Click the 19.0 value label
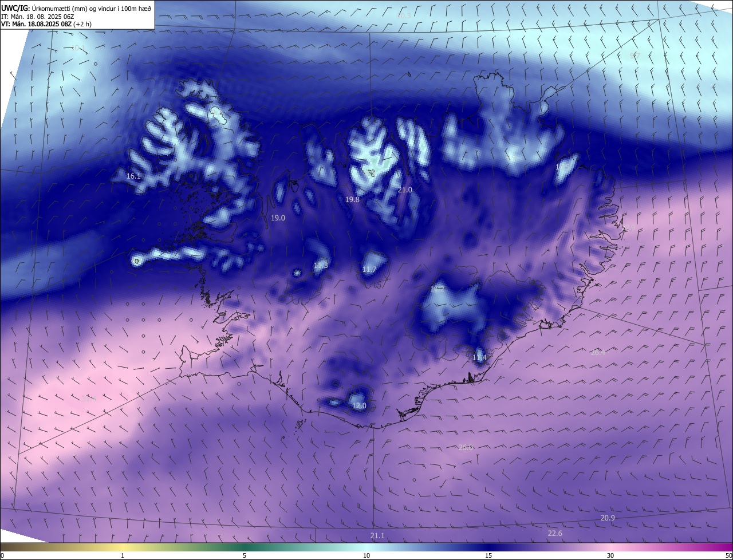Image resolution: width=733 pixels, height=560 pixels. click(x=278, y=218)
